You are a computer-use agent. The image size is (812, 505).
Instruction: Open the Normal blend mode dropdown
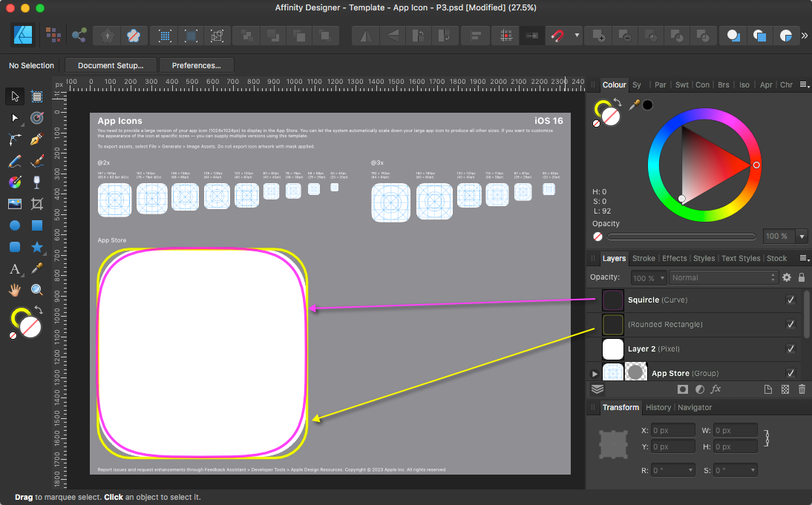click(722, 277)
